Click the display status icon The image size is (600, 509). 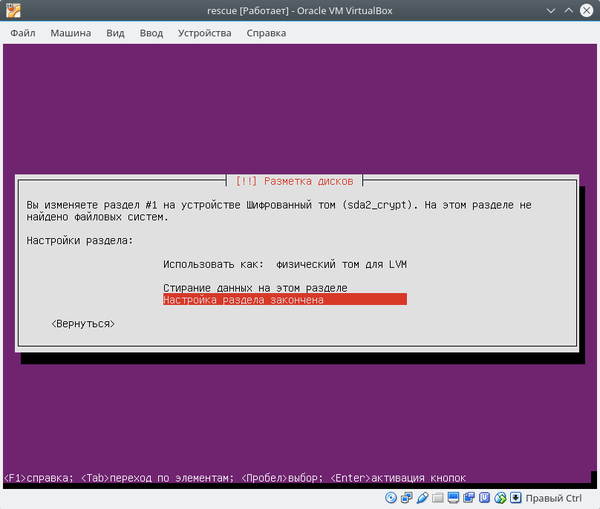453,498
